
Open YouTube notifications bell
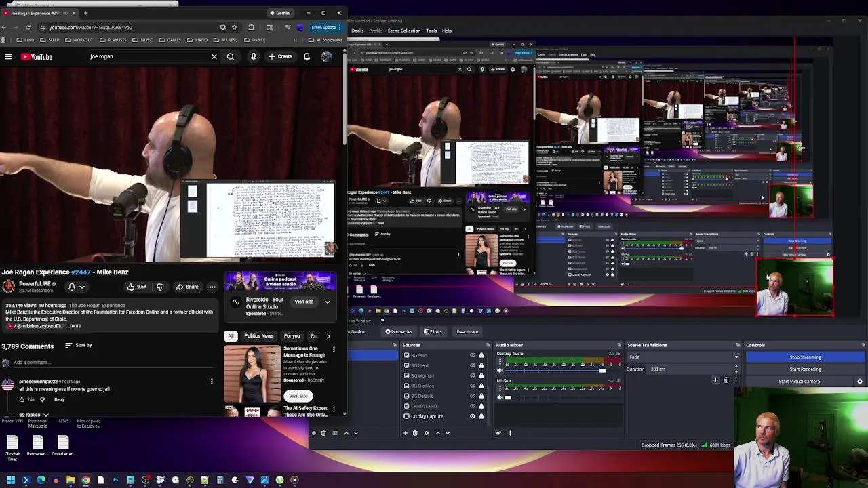click(x=307, y=57)
